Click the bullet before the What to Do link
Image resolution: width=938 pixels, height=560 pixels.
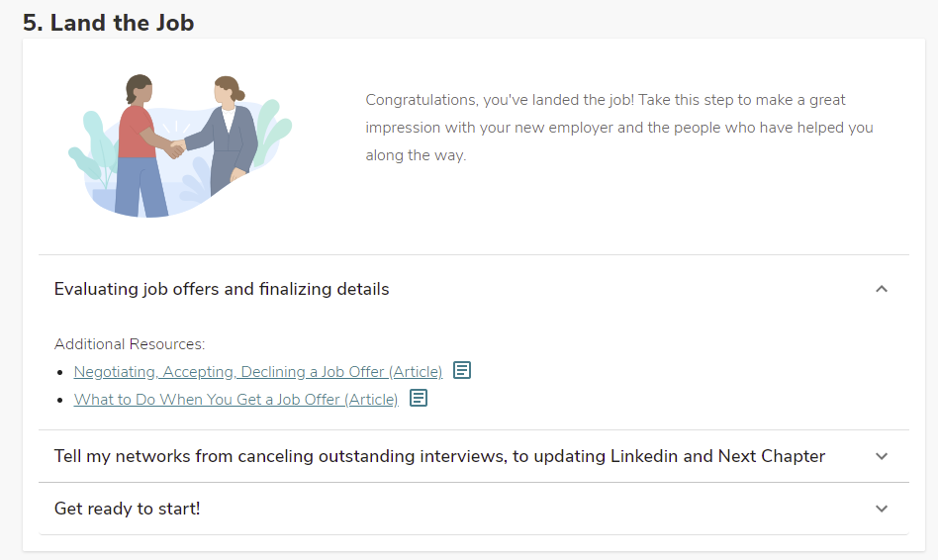coord(62,401)
